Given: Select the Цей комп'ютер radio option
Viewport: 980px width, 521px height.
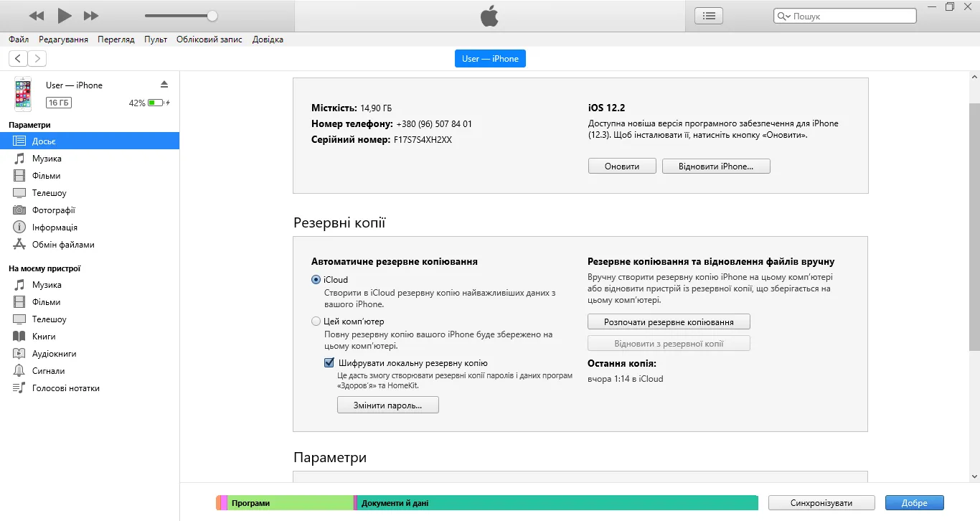Looking at the screenshot, I should click(316, 321).
